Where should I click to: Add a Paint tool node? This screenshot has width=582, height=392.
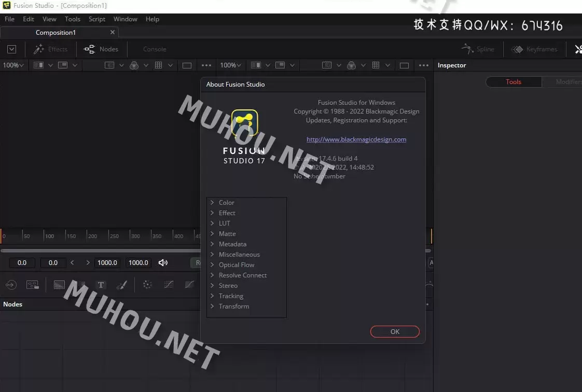(x=122, y=285)
